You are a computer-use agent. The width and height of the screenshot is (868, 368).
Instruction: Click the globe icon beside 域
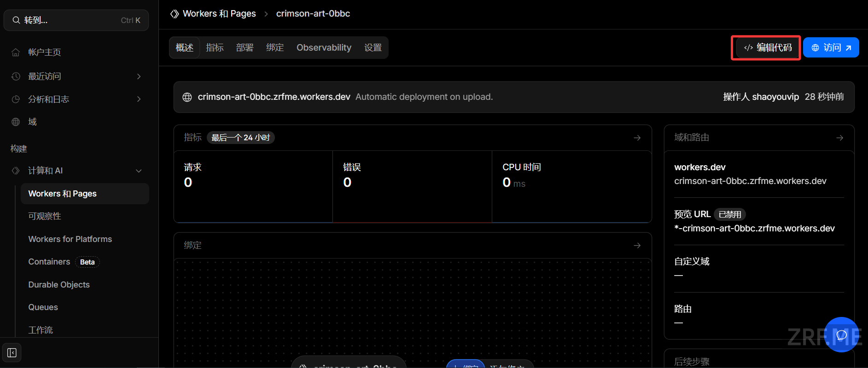[x=16, y=122]
